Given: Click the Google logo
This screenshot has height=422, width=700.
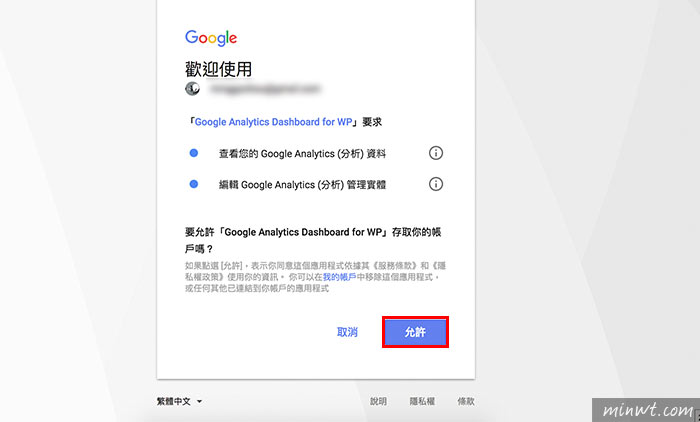Looking at the screenshot, I should point(211,38).
